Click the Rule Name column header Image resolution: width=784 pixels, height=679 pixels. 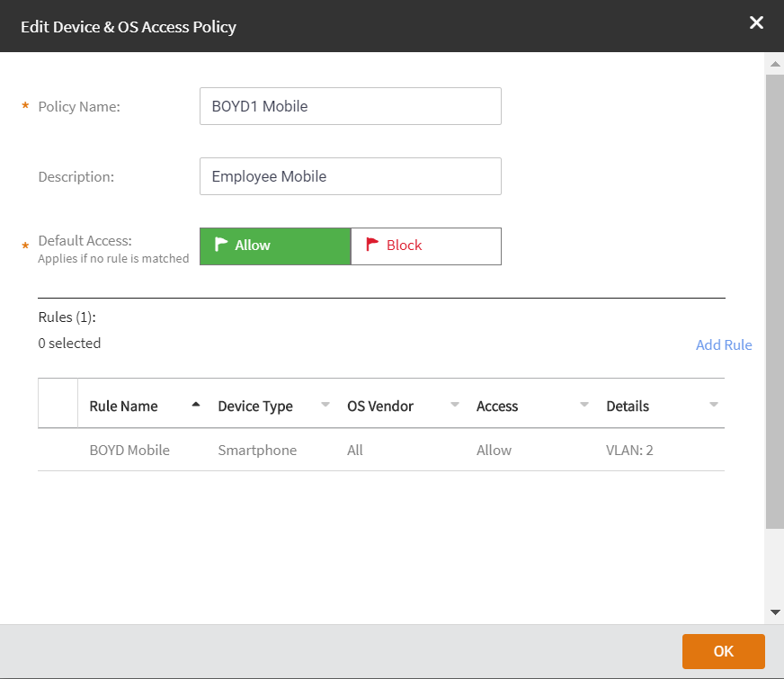point(123,406)
